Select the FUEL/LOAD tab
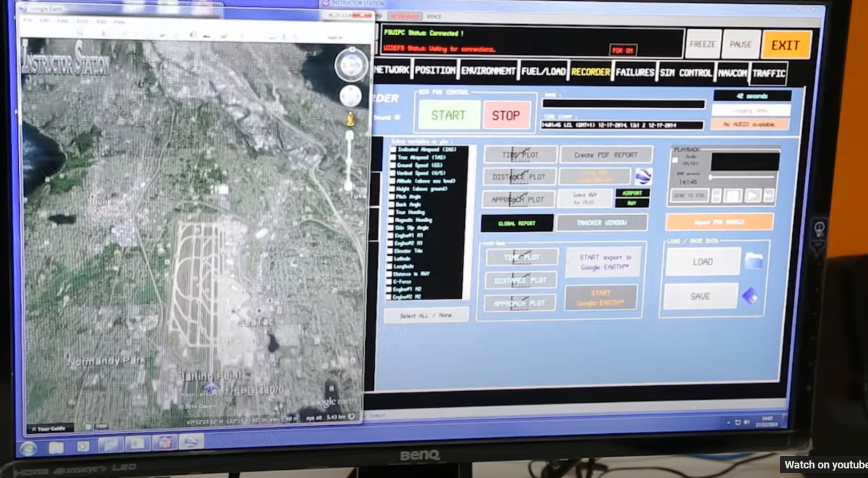868x478 pixels. [543, 72]
